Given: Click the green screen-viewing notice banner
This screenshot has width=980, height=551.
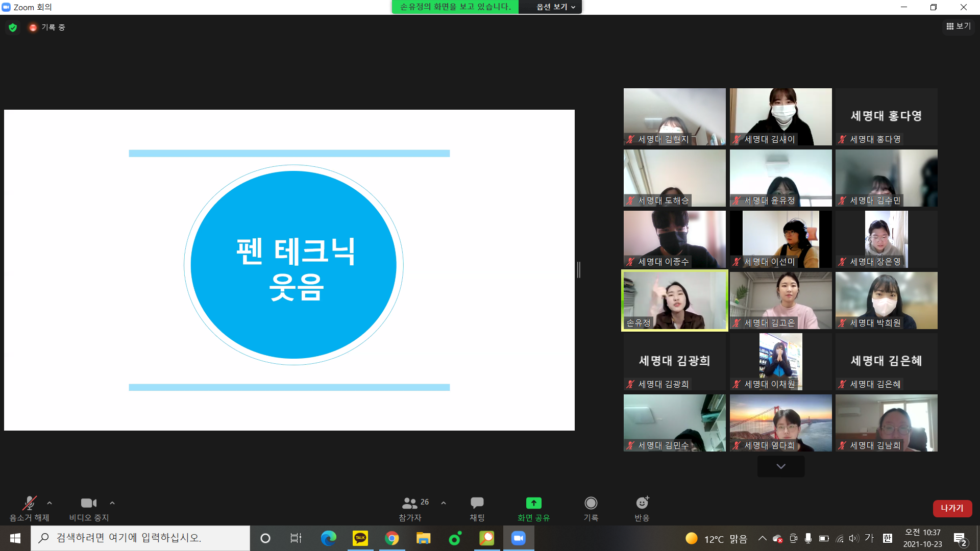Looking at the screenshot, I should point(455,7).
